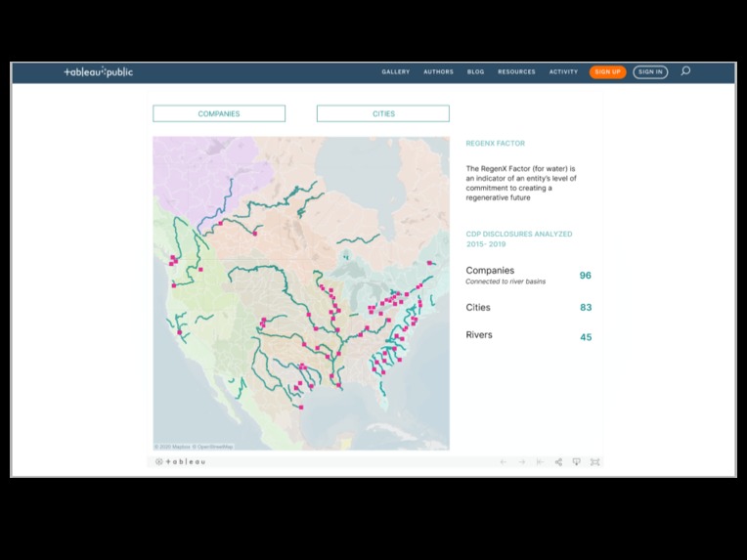This screenshot has width=747, height=560.
Task: Click the redo forward arrow icon
Action: pos(522,462)
